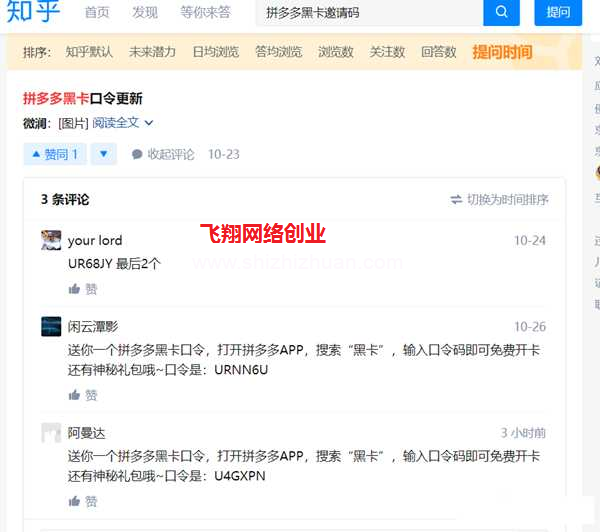Click the blue 提问 button
The image size is (600, 532).
point(558,12)
